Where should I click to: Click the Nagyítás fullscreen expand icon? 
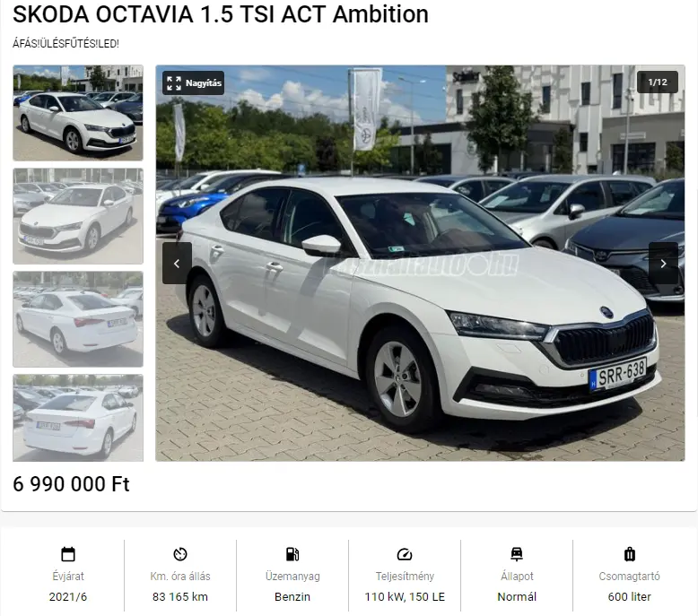tap(174, 83)
